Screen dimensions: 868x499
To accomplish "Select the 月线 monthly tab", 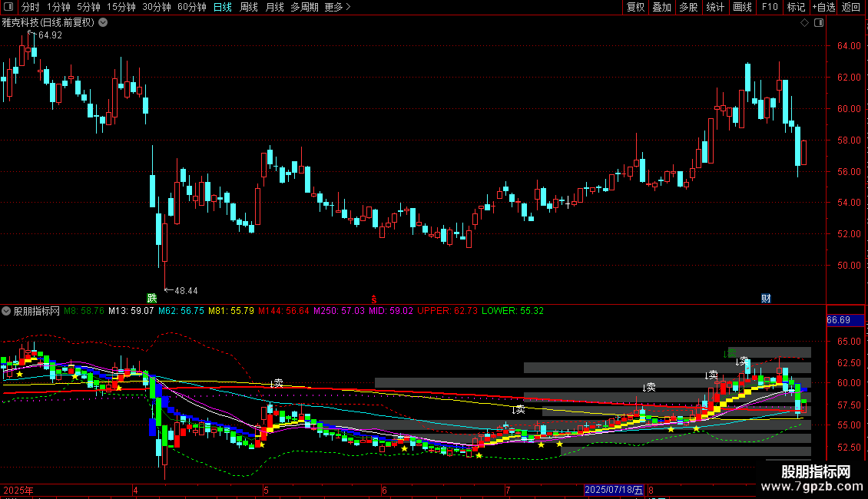I will (x=274, y=7).
